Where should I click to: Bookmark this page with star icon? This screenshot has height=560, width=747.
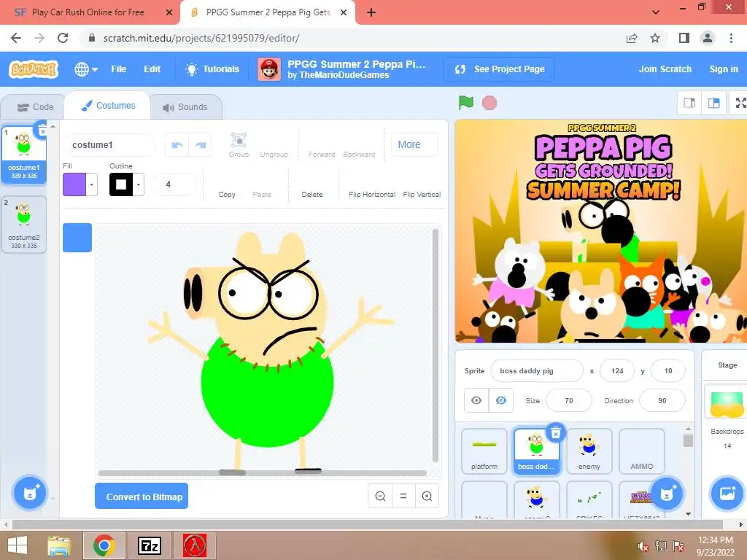(656, 38)
